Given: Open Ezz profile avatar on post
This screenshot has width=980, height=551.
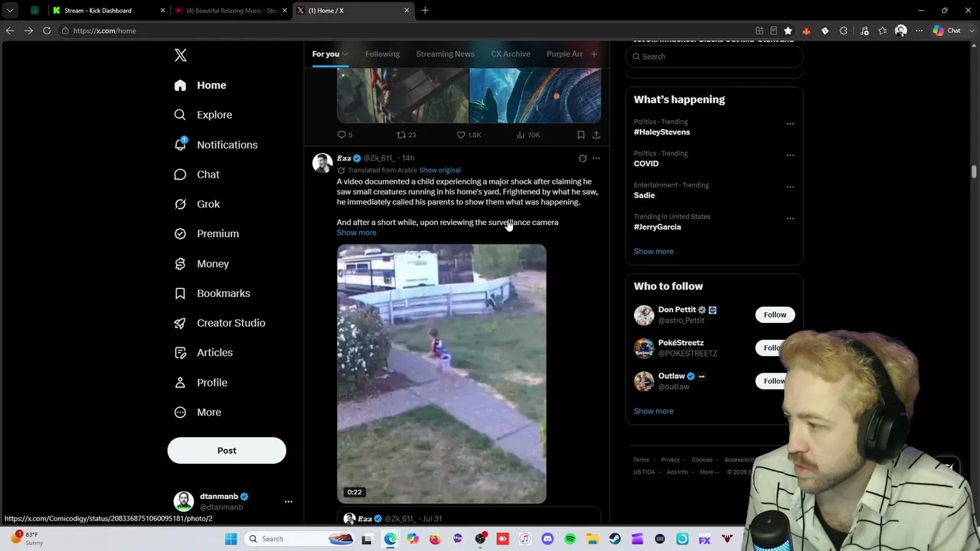Looking at the screenshot, I should click(322, 163).
